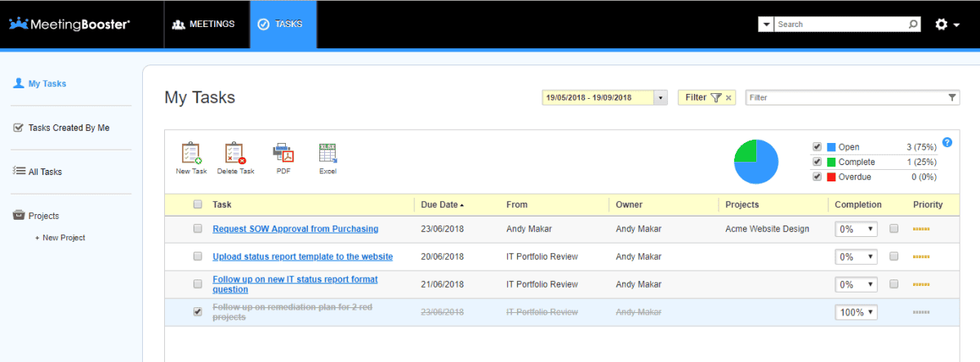This screenshot has height=362, width=980.
Task: Click the Acme Website Design project cell
Action: (767, 229)
